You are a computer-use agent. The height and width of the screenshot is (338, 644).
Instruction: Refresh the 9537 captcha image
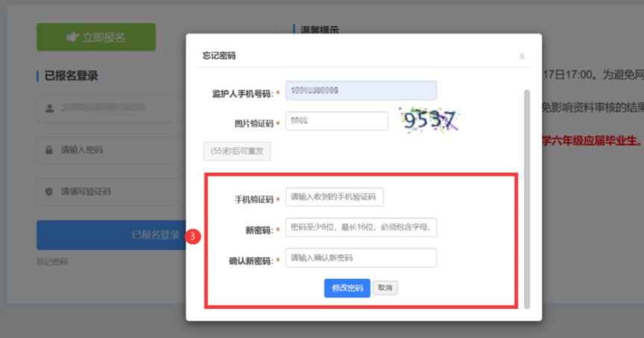point(429,119)
